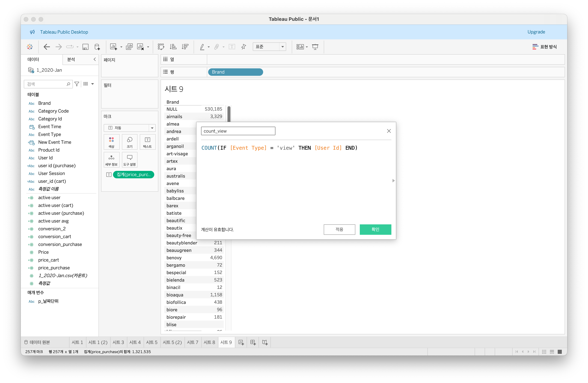Click the add new data source icon
588x383 pixels.
tap(97, 47)
